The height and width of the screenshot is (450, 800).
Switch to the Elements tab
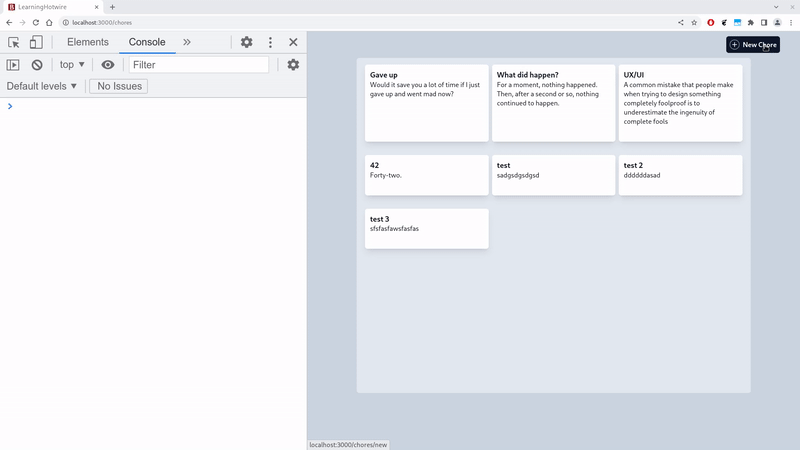point(88,42)
